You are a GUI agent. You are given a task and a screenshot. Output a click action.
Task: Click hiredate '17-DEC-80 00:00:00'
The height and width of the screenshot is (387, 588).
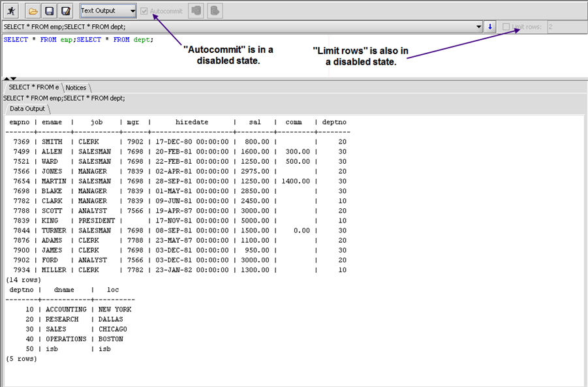(x=192, y=142)
